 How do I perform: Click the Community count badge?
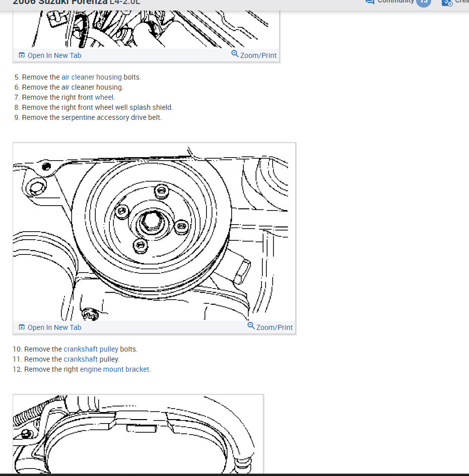(424, 3)
